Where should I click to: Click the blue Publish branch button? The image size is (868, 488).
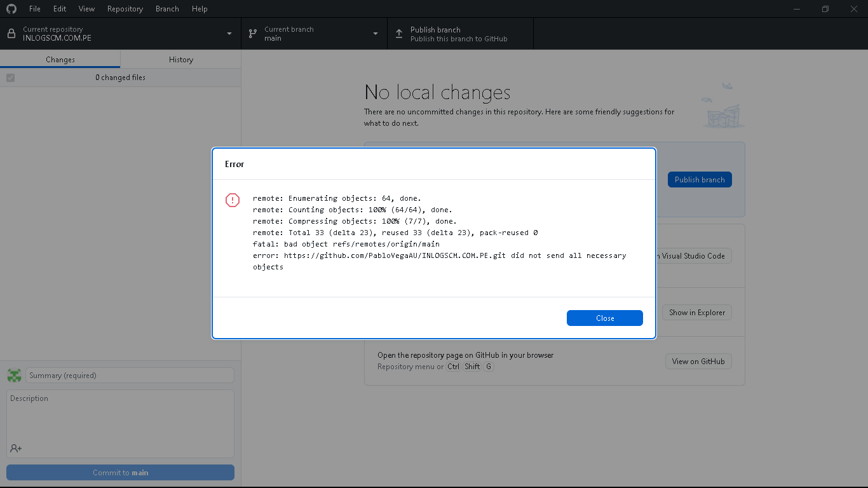700,180
